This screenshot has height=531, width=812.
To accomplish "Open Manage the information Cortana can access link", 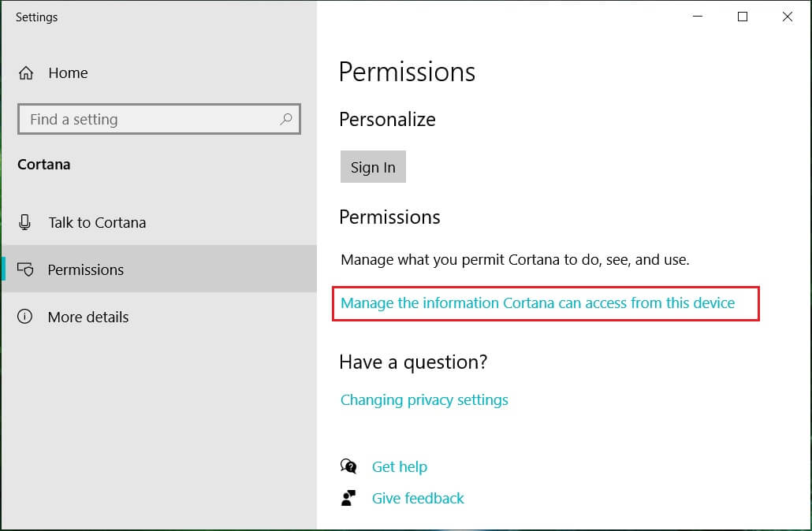I will pos(538,303).
